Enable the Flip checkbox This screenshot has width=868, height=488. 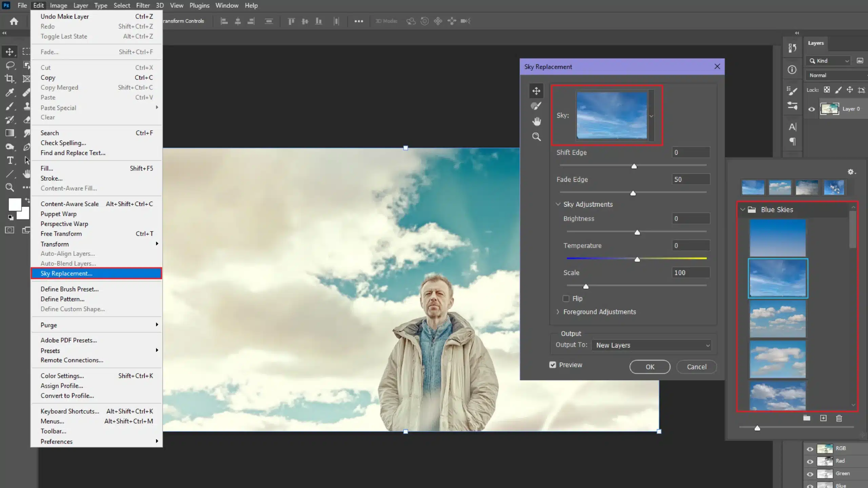(x=566, y=299)
